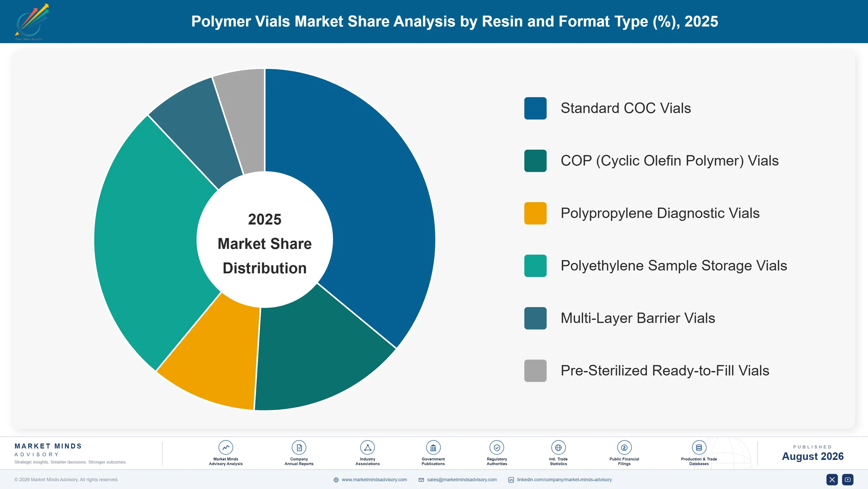The height and width of the screenshot is (489, 868).
Task: Click the Market Minds Advisory Analysis icon
Action: tap(226, 447)
